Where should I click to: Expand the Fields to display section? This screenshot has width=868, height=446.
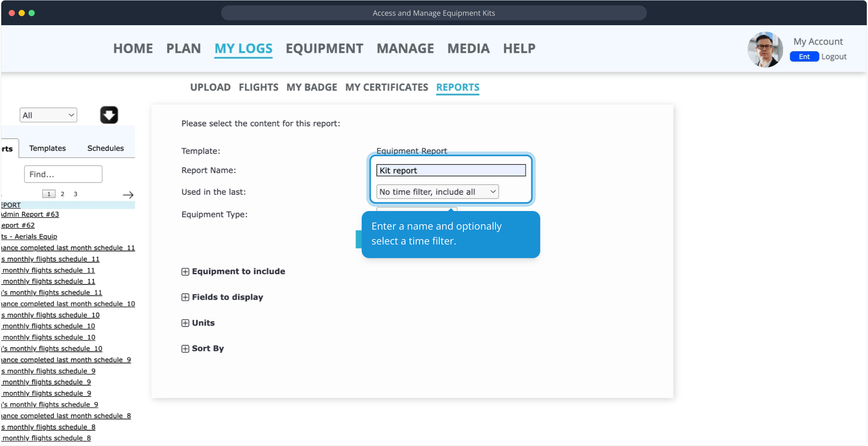click(x=185, y=297)
